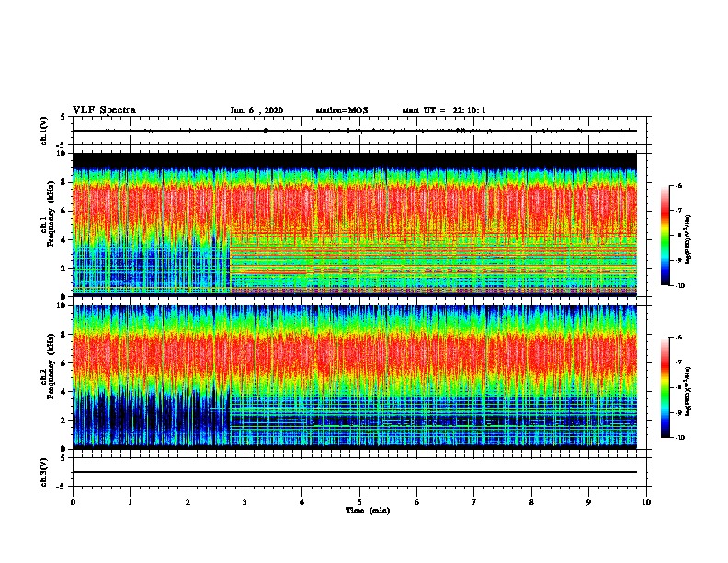The height and width of the screenshot is (563, 728).
Task: Click the "start UT = 22:10: 1" header text
Action: [444, 110]
